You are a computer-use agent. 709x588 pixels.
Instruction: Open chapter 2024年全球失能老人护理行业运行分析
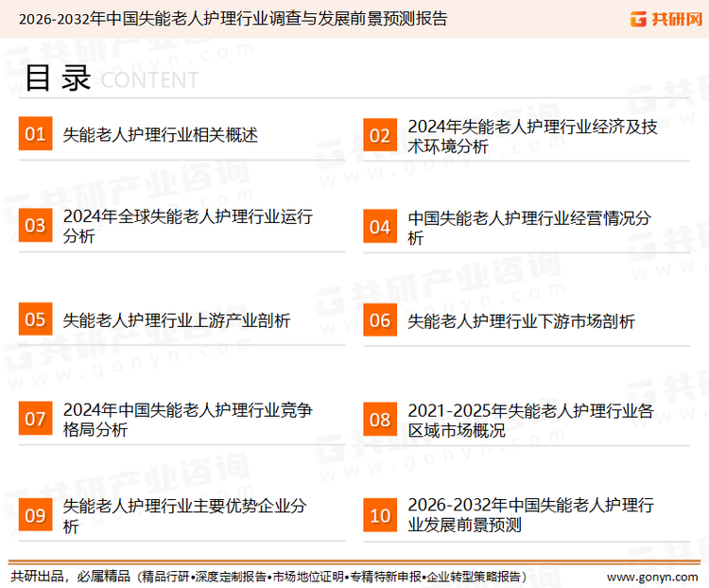tap(188, 226)
